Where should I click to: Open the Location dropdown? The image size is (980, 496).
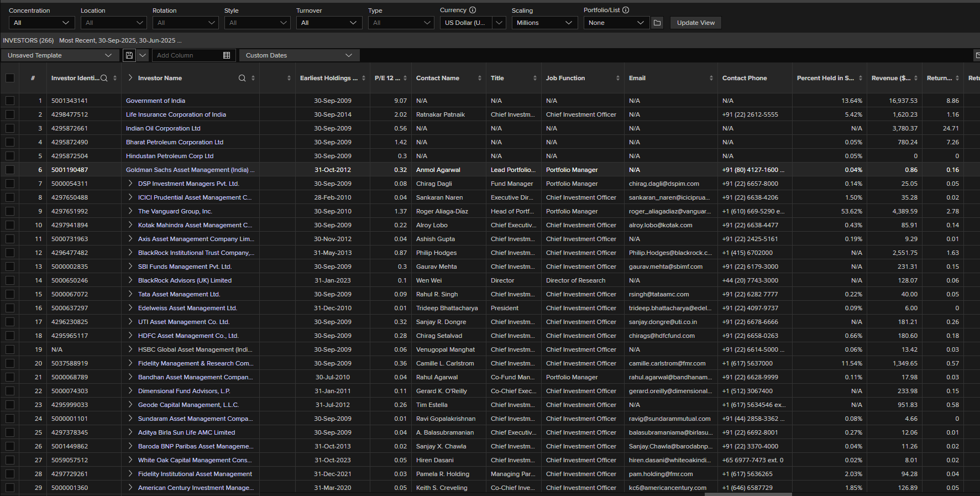(x=114, y=23)
